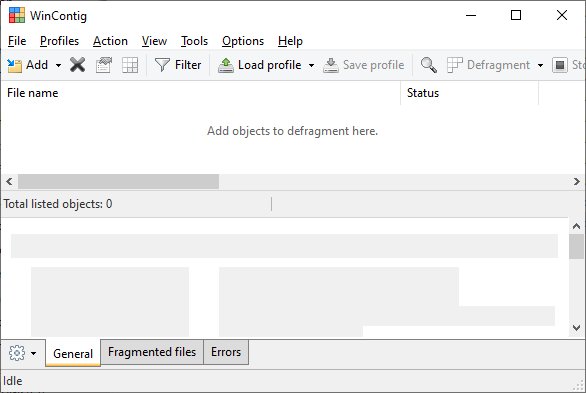Switch to the Errors tab
Image resolution: width=586 pixels, height=393 pixels.
tap(226, 352)
